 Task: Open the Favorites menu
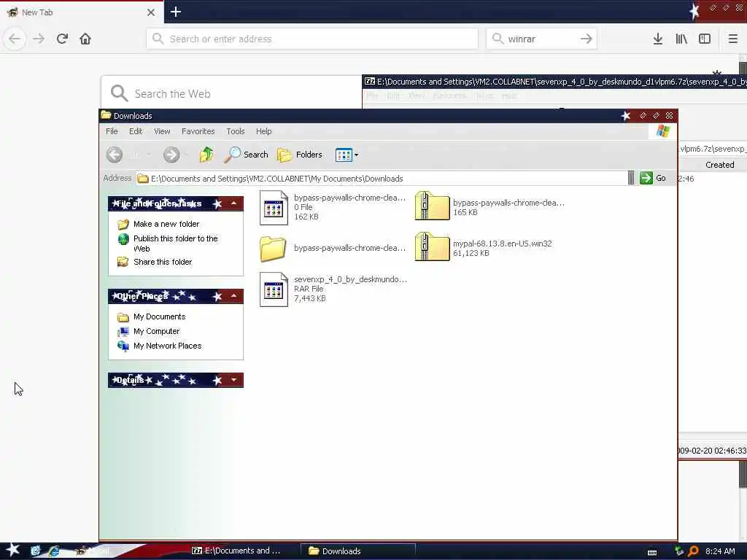[x=198, y=131]
